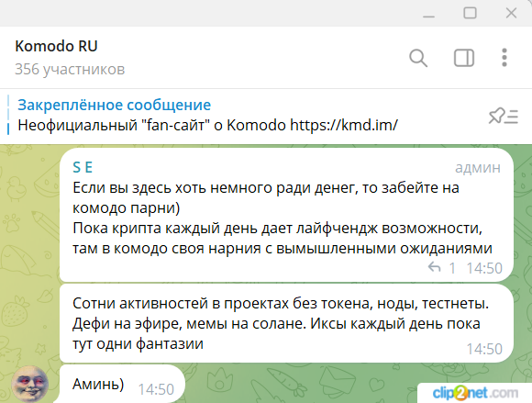Image resolution: width=532 pixels, height=403 pixels.
Task: Toggle the right sidebar panel icon
Action: click(x=464, y=58)
